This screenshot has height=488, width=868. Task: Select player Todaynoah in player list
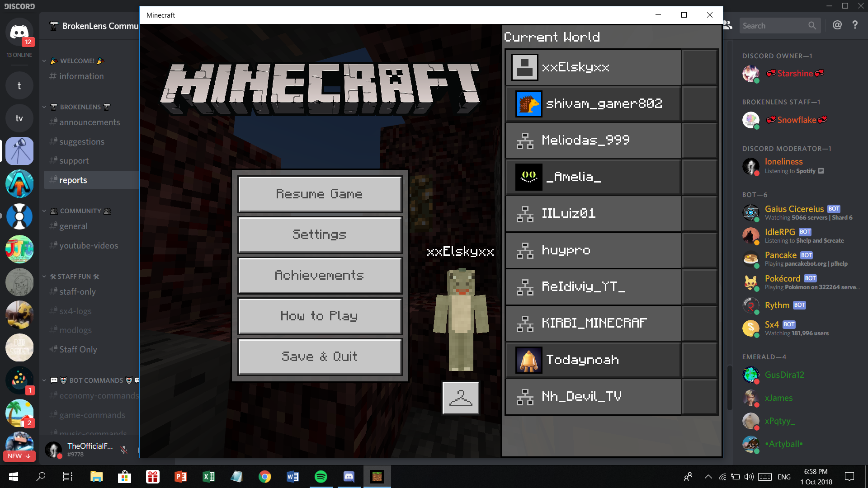pyautogui.click(x=593, y=360)
